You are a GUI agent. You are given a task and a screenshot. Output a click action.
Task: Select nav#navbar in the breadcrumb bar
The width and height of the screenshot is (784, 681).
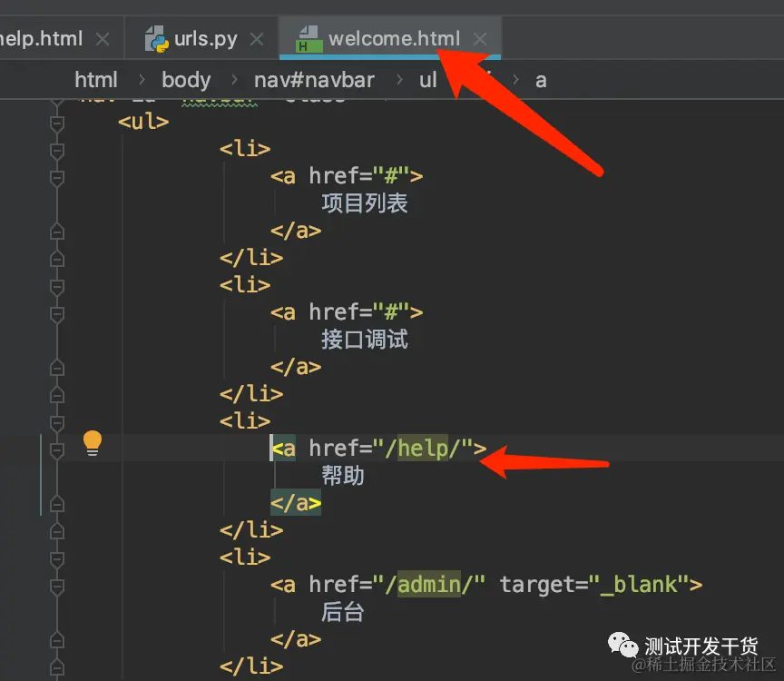tap(315, 80)
